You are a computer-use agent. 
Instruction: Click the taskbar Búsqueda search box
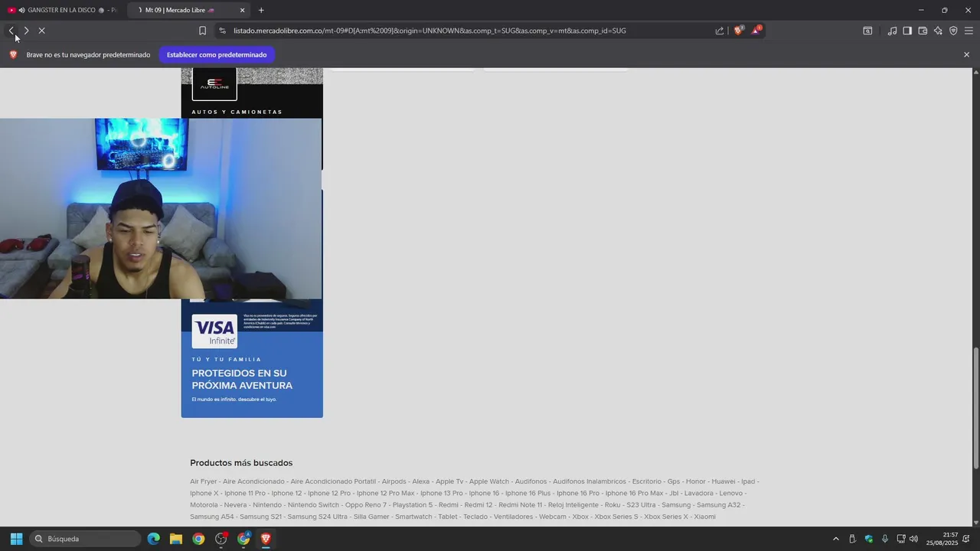click(x=86, y=539)
